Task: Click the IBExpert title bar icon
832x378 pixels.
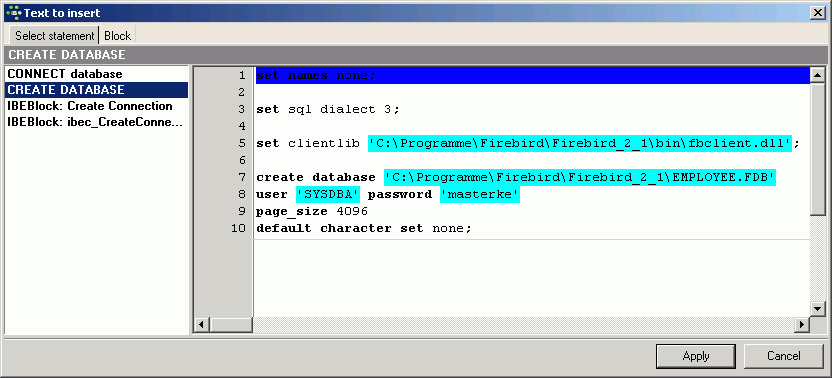Action: (13, 13)
